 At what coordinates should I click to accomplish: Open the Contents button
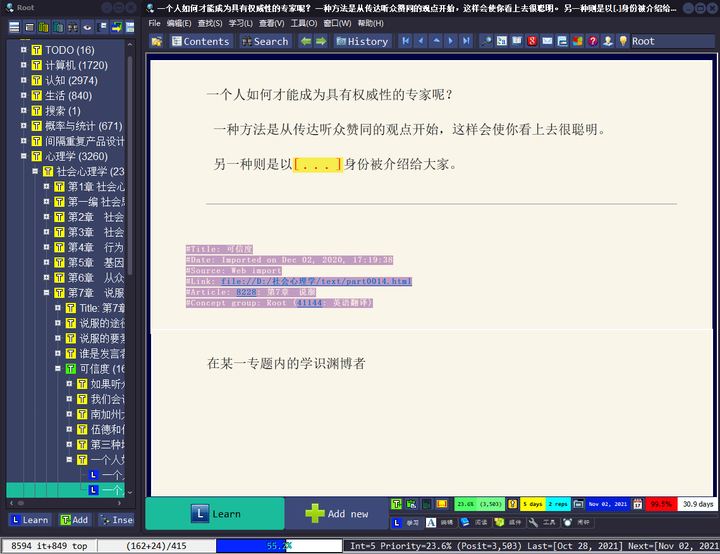(x=200, y=41)
